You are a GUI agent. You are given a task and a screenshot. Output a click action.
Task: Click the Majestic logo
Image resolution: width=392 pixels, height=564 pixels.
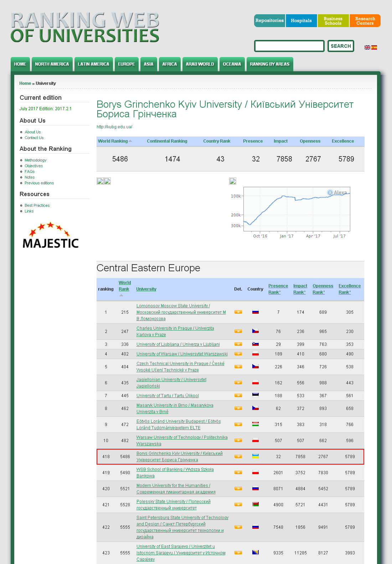click(51, 235)
